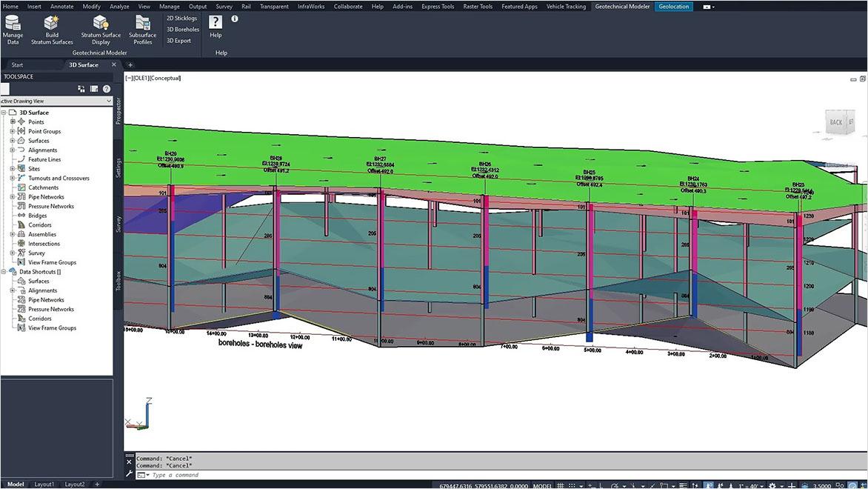Open the Geolocation ribbon tab

[673, 7]
